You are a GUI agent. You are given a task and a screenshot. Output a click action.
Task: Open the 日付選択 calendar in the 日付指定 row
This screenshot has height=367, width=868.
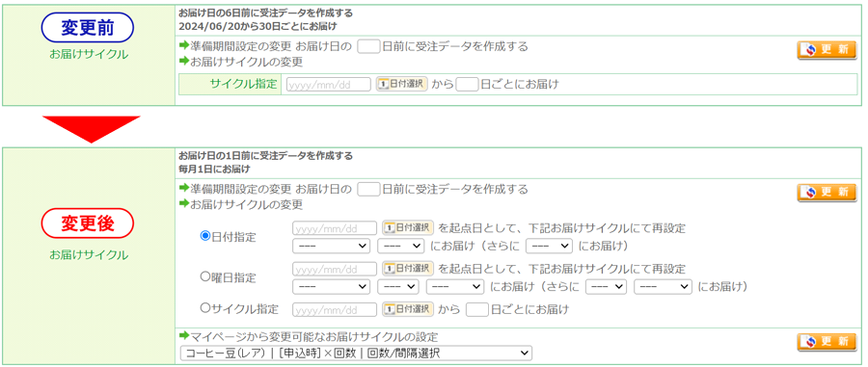pyautogui.click(x=408, y=227)
